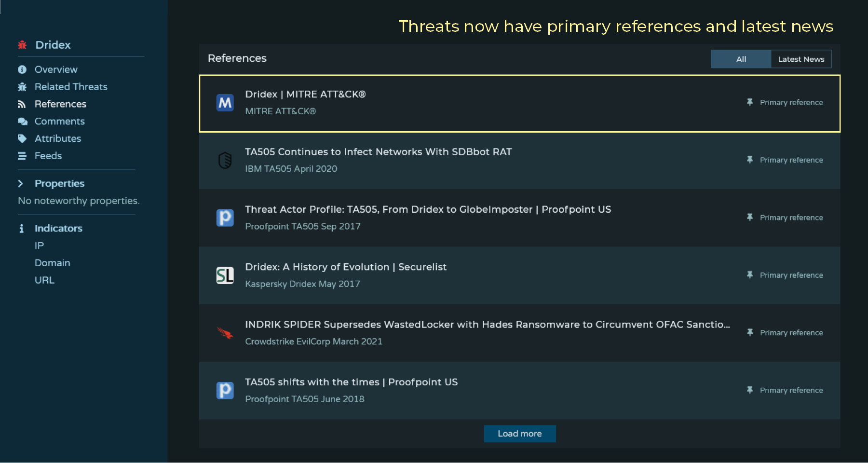This screenshot has width=868, height=463.
Task: Click 'Primary reference' label on Threat Actor Profile row
Action: tap(791, 218)
